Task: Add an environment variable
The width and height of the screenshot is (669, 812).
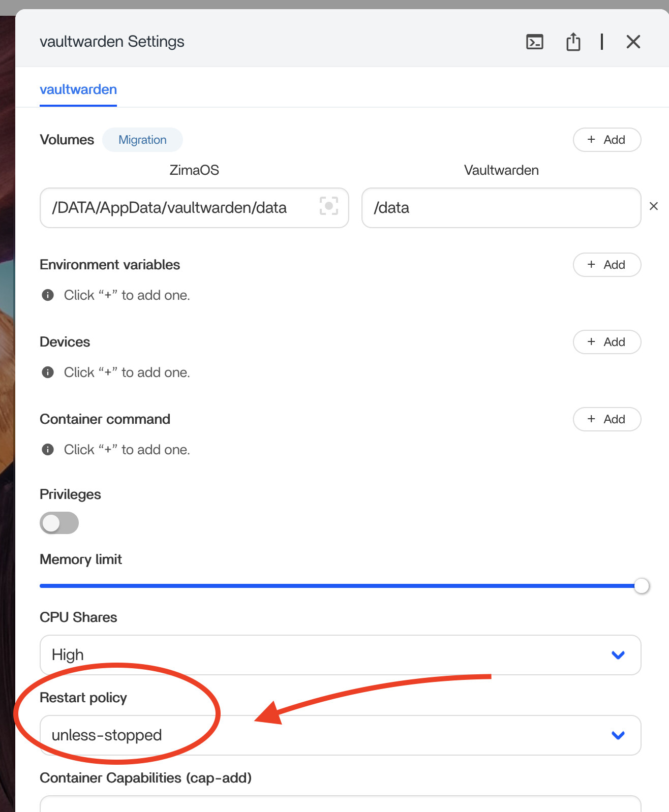Action: (x=606, y=265)
